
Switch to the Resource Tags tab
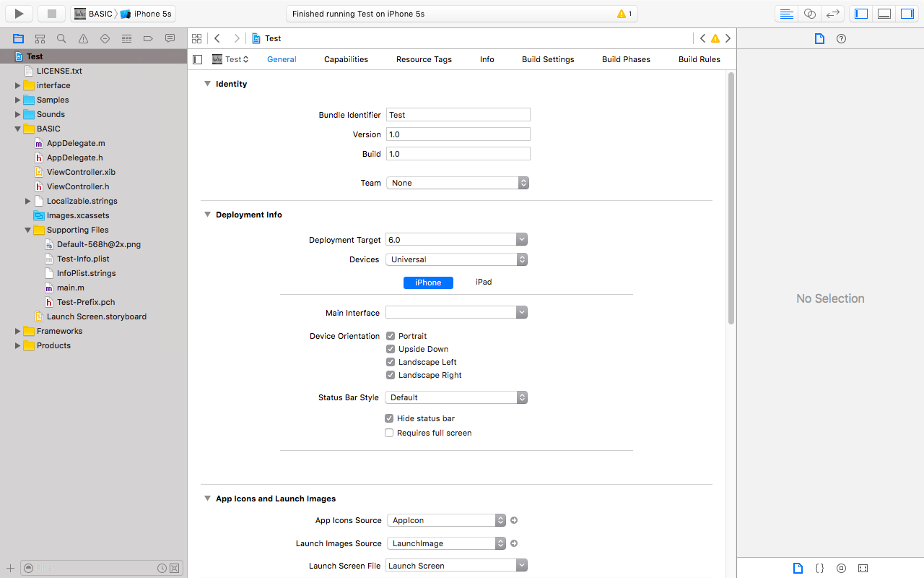(x=424, y=59)
